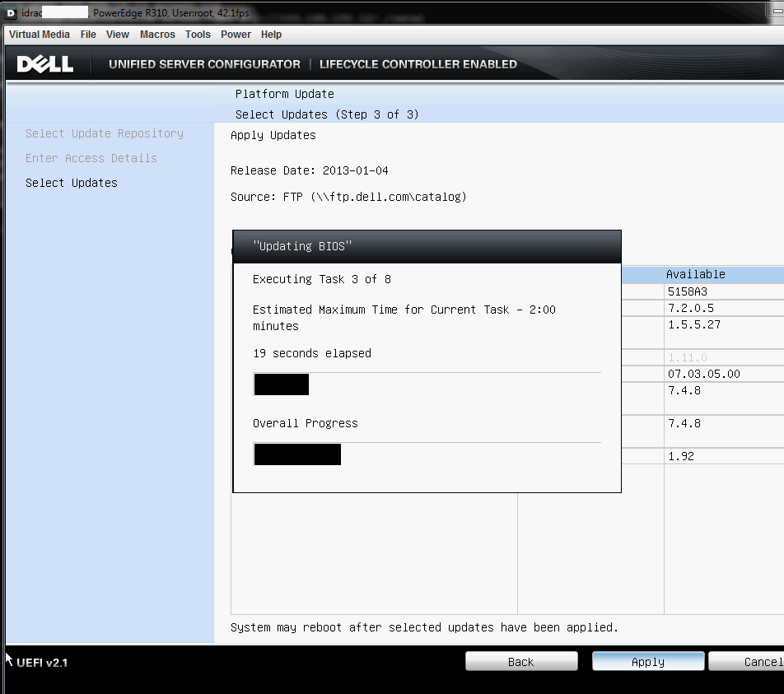Click 'Select Updates (Step 3 of 3)' heading
Viewport: 784px width, 694px height.
point(327,114)
